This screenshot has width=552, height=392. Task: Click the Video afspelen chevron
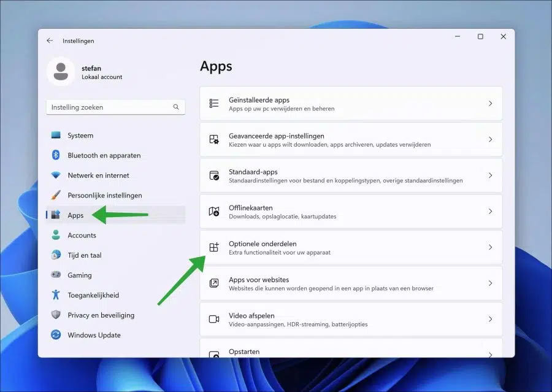[491, 319]
